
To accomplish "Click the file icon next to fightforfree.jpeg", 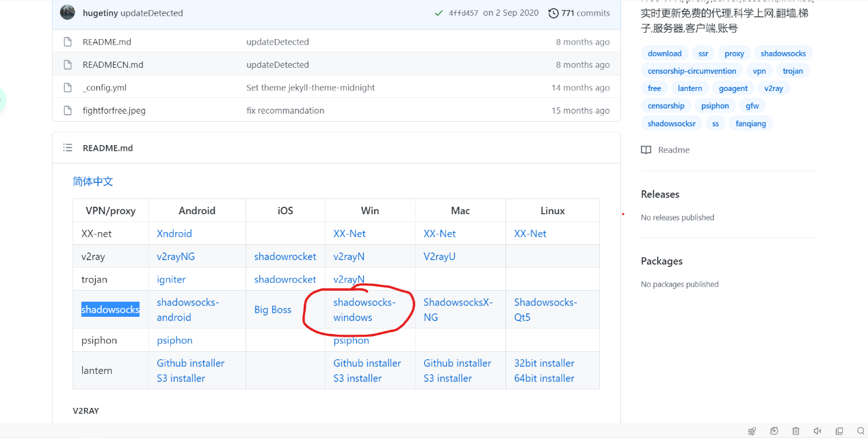I will click(x=68, y=110).
